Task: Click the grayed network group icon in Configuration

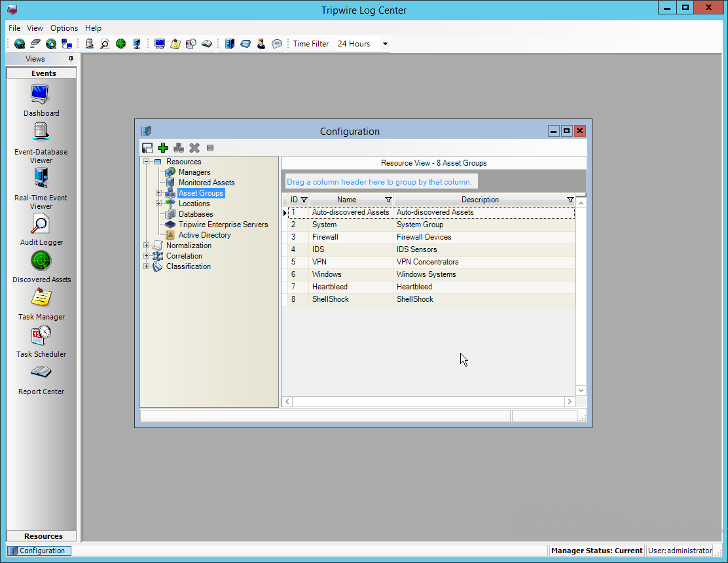Action: [179, 148]
